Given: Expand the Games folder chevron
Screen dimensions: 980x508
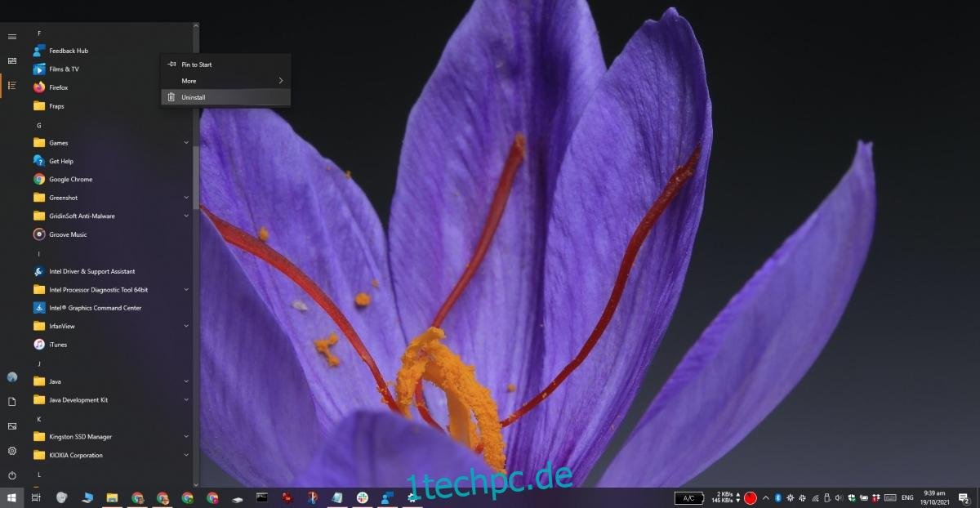Looking at the screenshot, I should pos(186,143).
